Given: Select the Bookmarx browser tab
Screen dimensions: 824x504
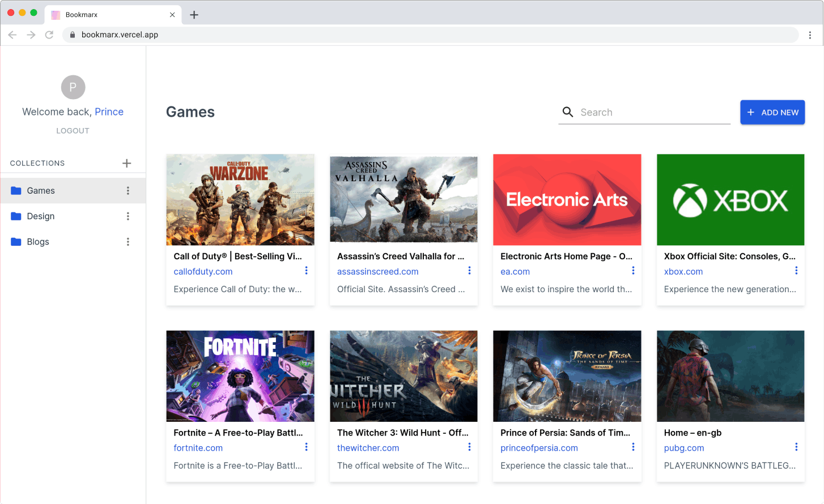Looking at the screenshot, I should [x=113, y=15].
